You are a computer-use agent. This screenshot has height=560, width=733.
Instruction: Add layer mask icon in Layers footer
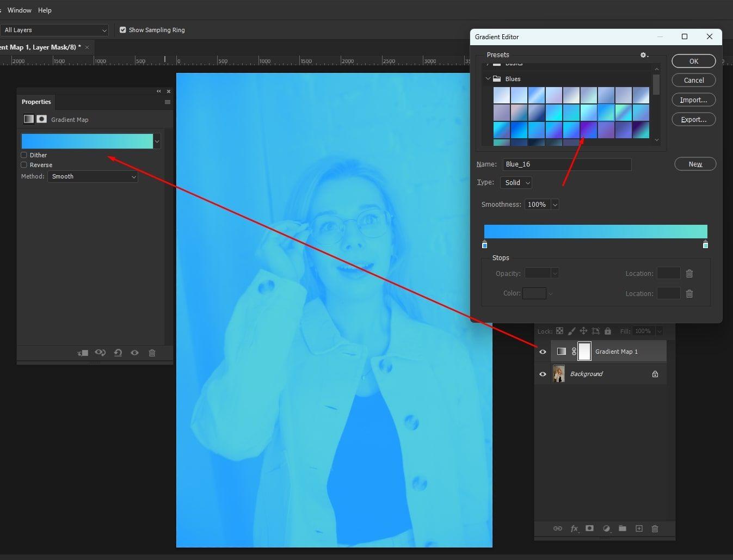point(589,528)
